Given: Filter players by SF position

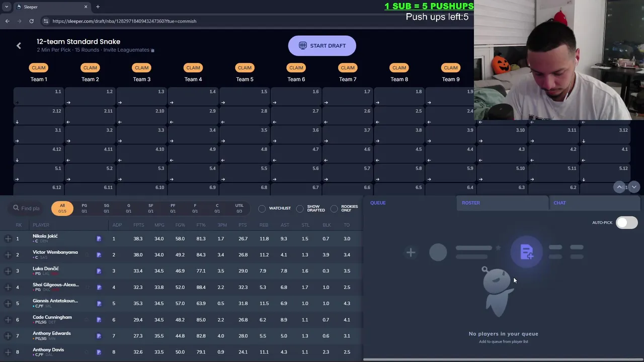Looking at the screenshot, I should pyautogui.click(x=150, y=208).
